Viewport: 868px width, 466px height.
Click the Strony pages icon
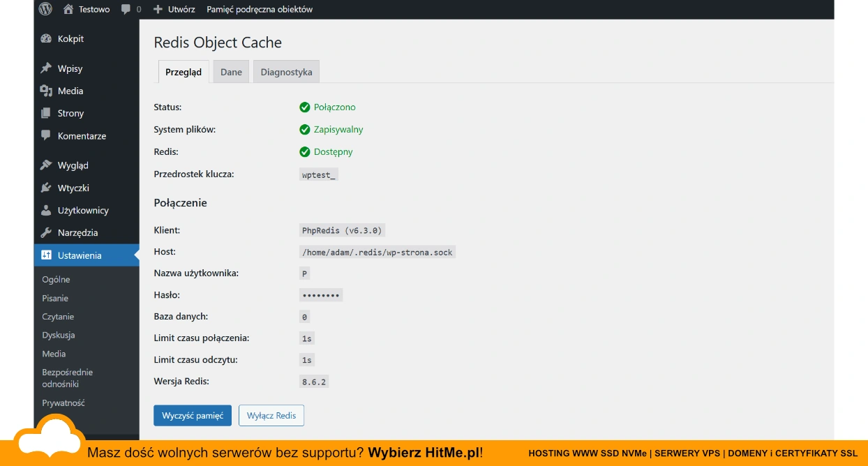pyautogui.click(x=46, y=113)
